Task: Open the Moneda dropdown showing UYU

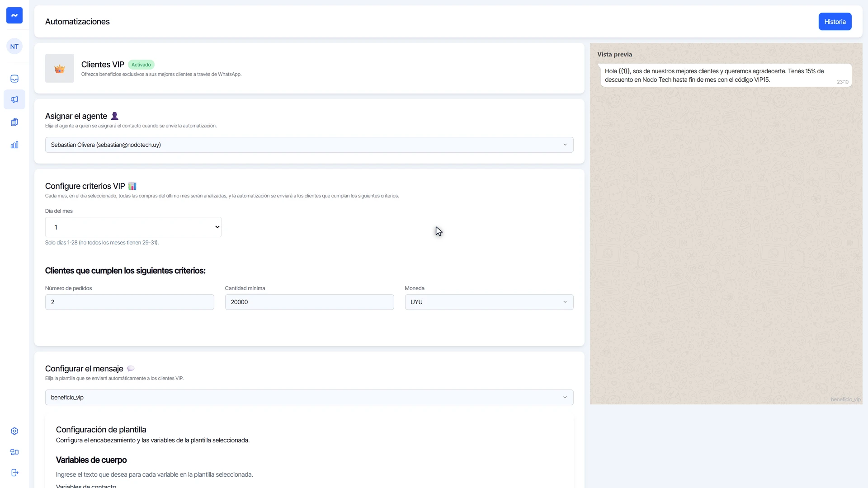Action: pos(489,302)
